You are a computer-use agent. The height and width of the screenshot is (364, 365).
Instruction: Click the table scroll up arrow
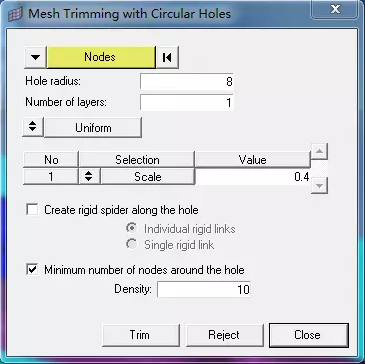pyautogui.click(x=319, y=152)
